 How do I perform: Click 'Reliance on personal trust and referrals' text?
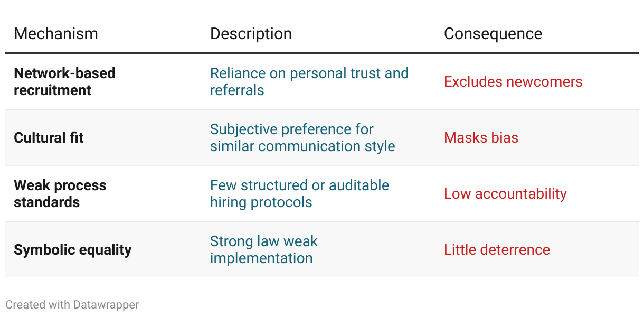309,81
